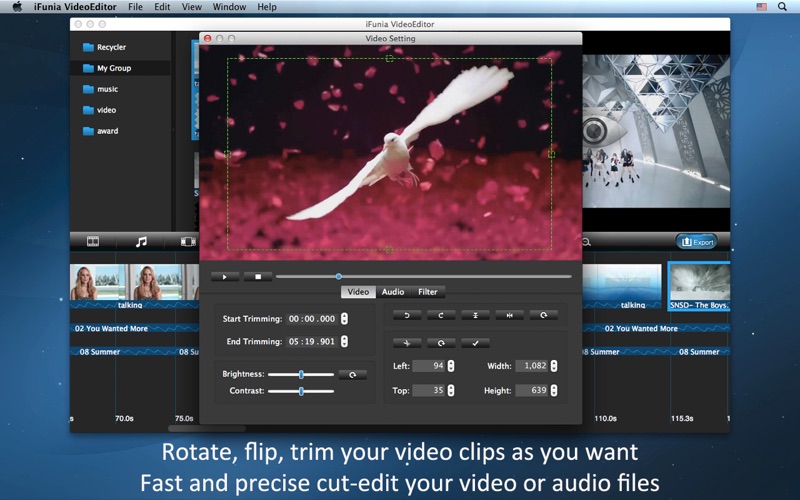Viewport: 800px width, 500px height.
Task: Switch to the Filter tab
Action: (428, 292)
